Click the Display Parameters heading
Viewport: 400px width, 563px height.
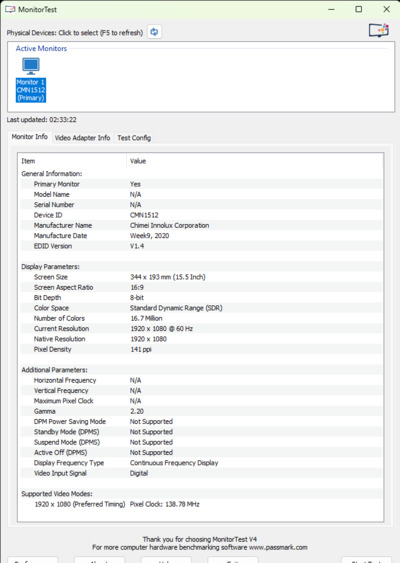(x=50, y=267)
